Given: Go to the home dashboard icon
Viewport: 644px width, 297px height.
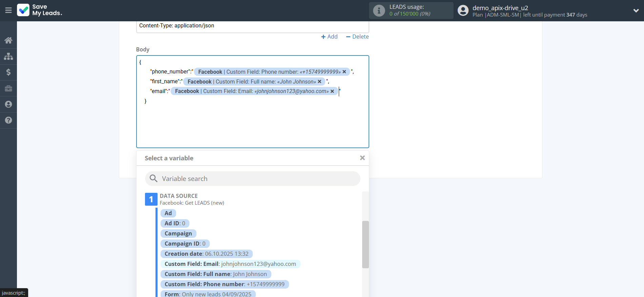Looking at the screenshot, I should pyautogui.click(x=8, y=40).
